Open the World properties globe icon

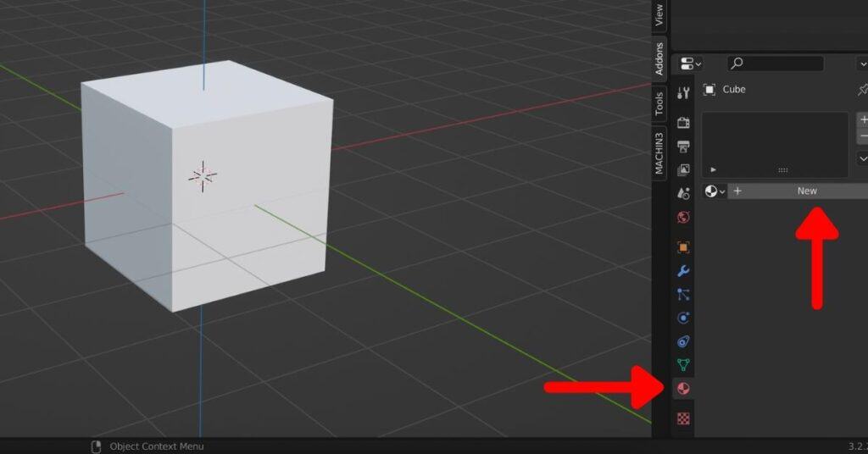683,218
